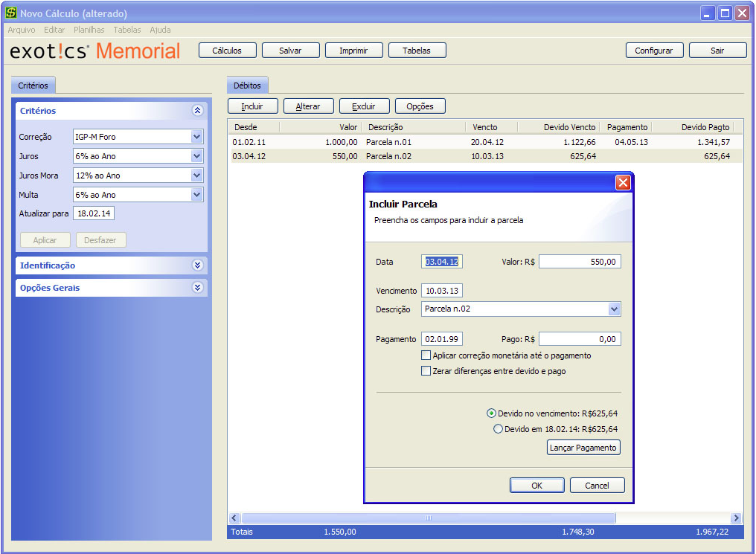Select Devido no vencimento radio option
Image resolution: width=756 pixels, height=554 pixels.
(491, 413)
